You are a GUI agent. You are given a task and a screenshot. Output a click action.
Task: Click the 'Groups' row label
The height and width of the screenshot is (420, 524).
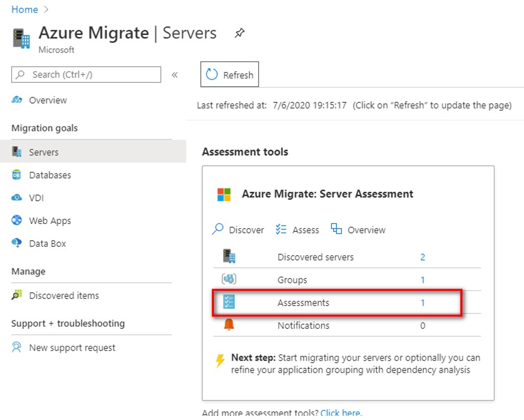tap(292, 280)
